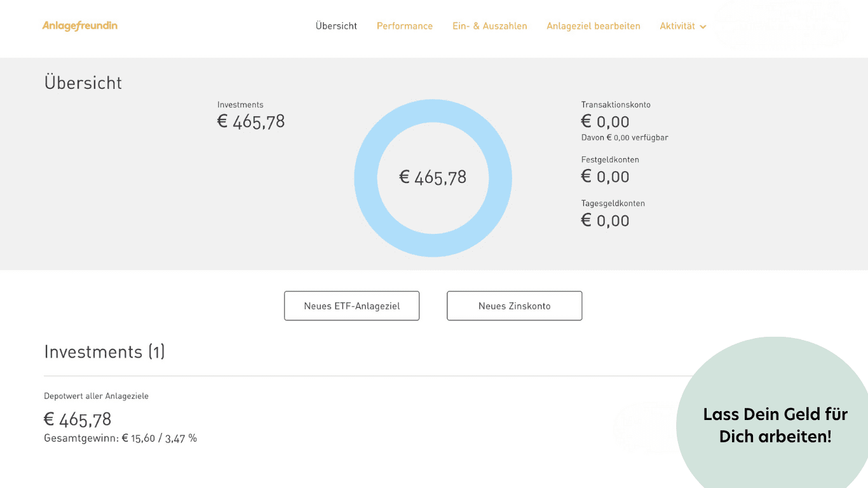Click the Investments amount € 465,78
Screen dimensions: 868x488
251,121
